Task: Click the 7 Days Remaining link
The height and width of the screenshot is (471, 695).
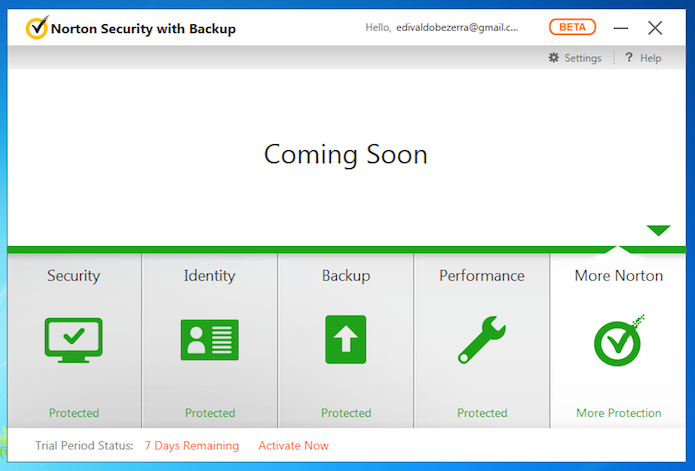Action: pos(192,445)
